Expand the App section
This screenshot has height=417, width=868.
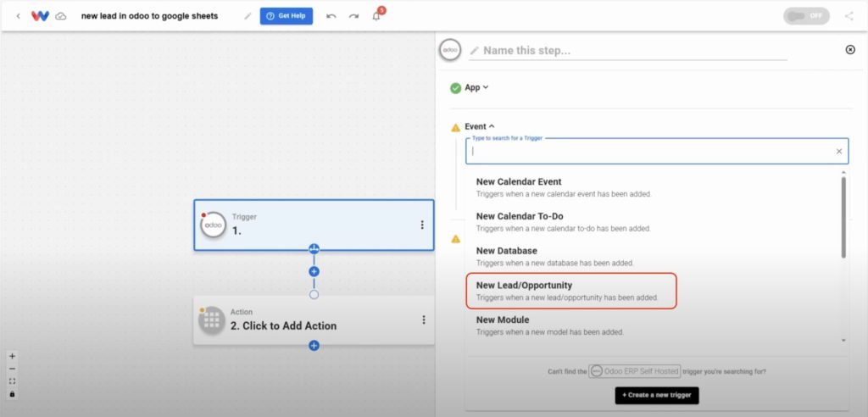(476, 87)
